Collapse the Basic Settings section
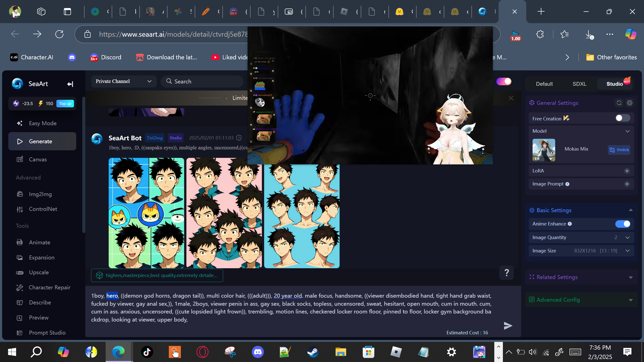 (x=631, y=210)
